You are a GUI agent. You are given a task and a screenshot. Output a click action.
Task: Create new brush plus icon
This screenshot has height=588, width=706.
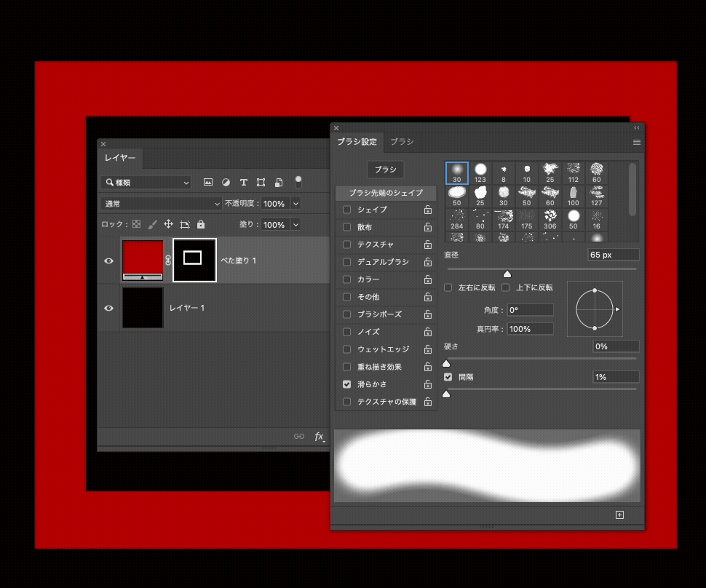point(619,514)
